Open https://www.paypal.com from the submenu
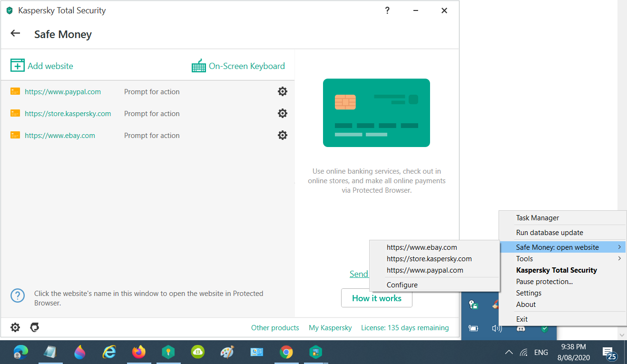This screenshot has height=364, width=627. [x=425, y=270]
